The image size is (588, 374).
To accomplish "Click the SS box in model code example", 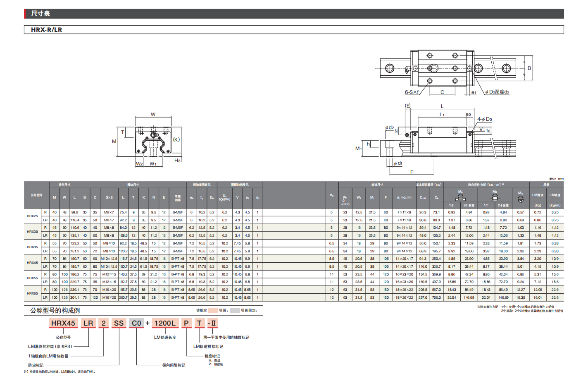I will (119, 323).
